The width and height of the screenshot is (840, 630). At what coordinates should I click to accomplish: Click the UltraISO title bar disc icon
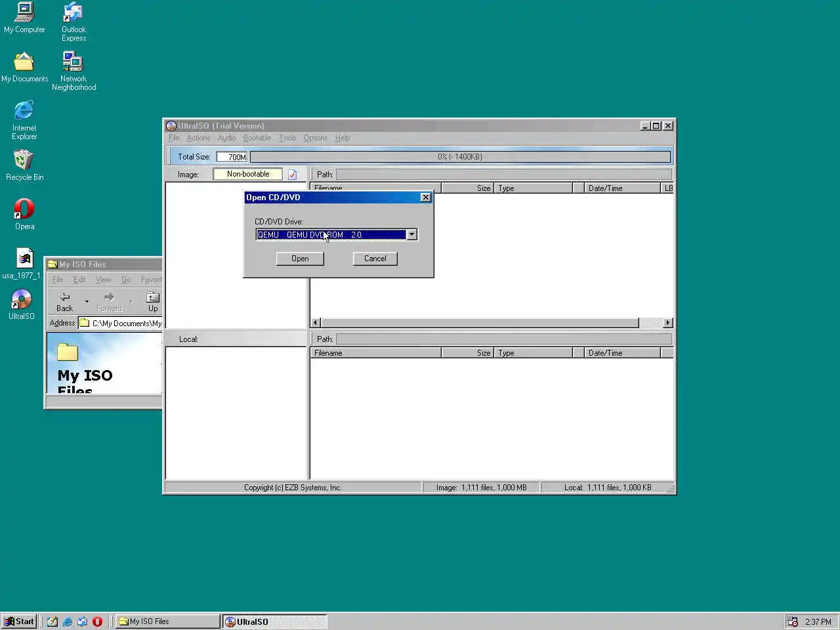pyautogui.click(x=171, y=126)
